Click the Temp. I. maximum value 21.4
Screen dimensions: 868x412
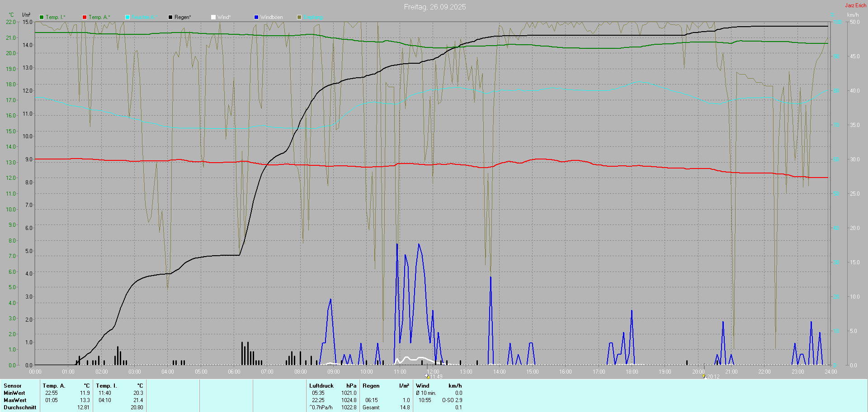[x=138, y=400]
